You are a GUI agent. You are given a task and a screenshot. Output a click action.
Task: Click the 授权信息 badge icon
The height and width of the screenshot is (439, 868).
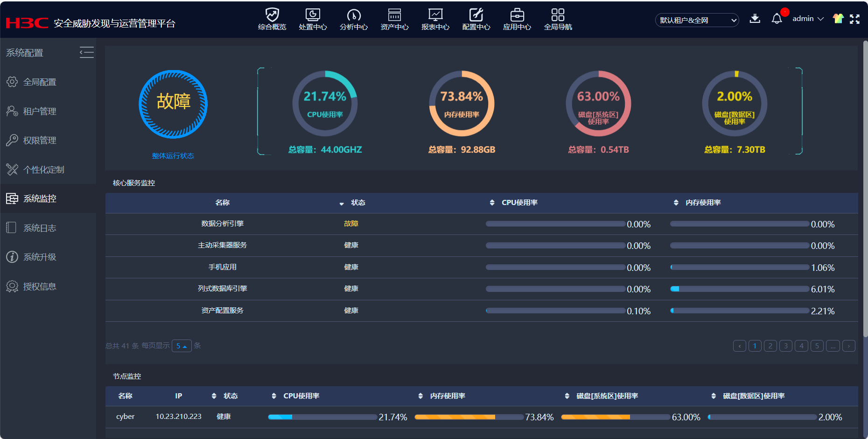(12, 286)
